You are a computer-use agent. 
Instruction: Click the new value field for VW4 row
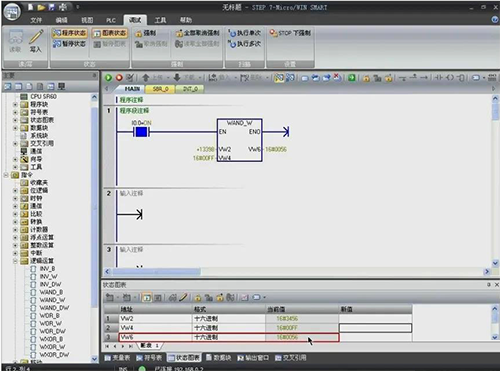375,328
